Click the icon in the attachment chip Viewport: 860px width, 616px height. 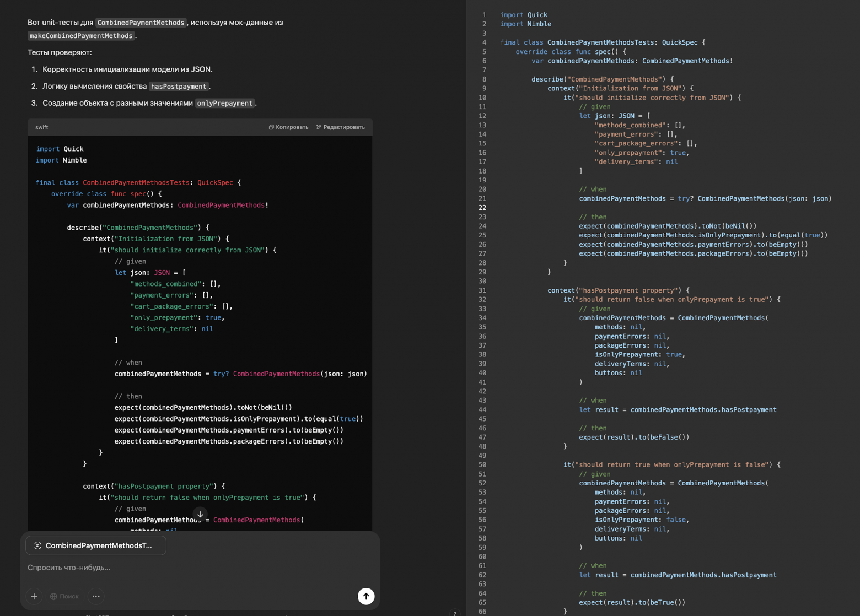37,545
